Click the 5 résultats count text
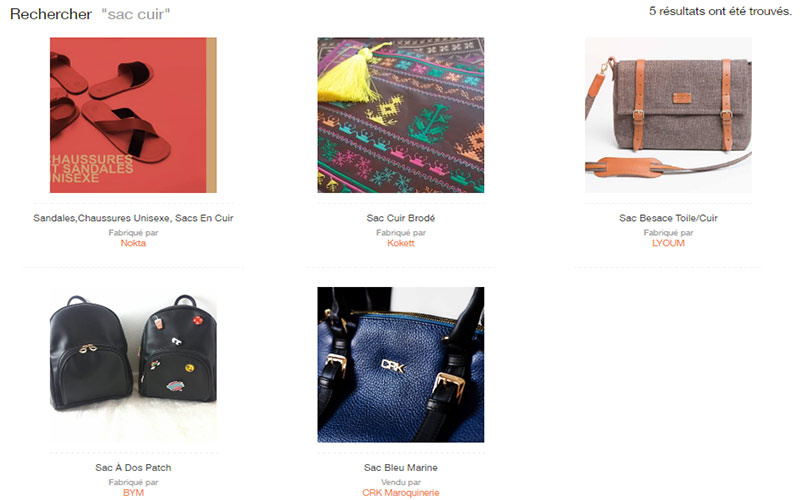800x500 pixels. point(720,11)
